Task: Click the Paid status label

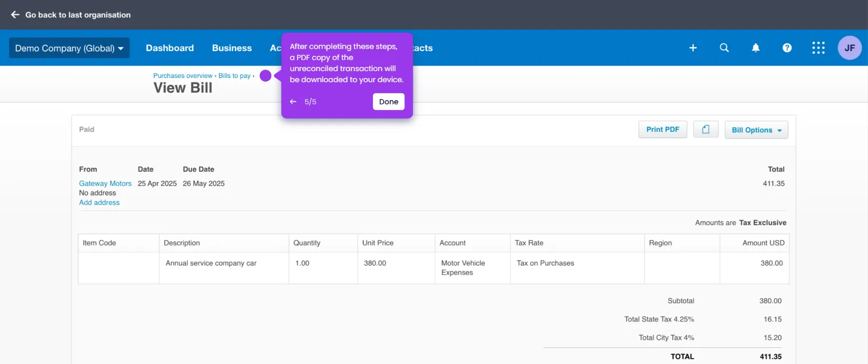Action: (86, 129)
